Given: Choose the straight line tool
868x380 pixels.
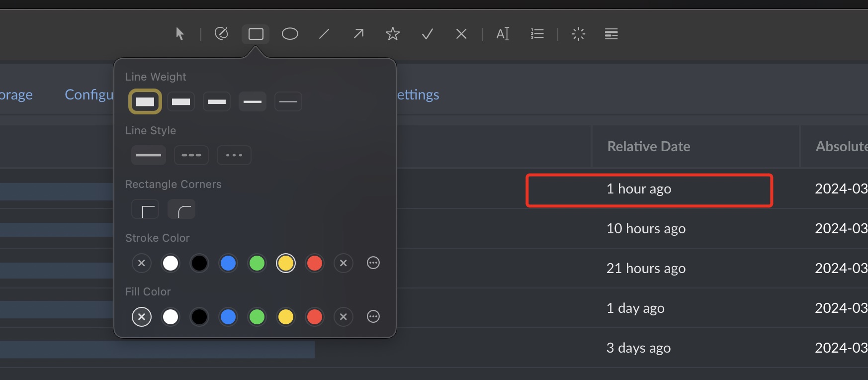Looking at the screenshot, I should point(324,34).
